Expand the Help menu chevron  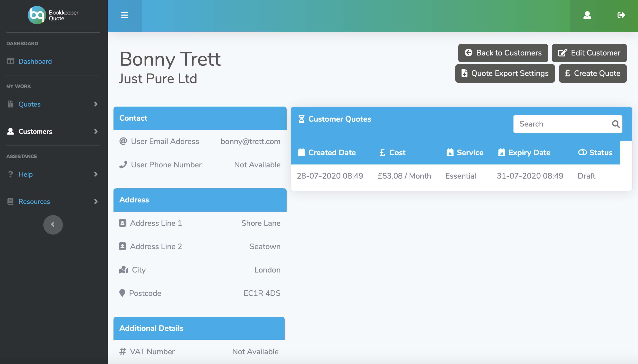pos(95,174)
